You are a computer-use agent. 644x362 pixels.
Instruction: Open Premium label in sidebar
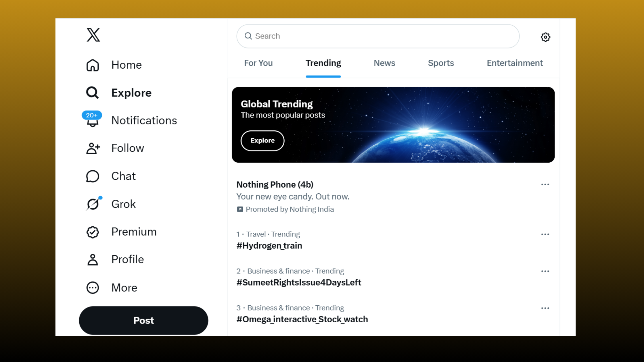[x=134, y=232]
